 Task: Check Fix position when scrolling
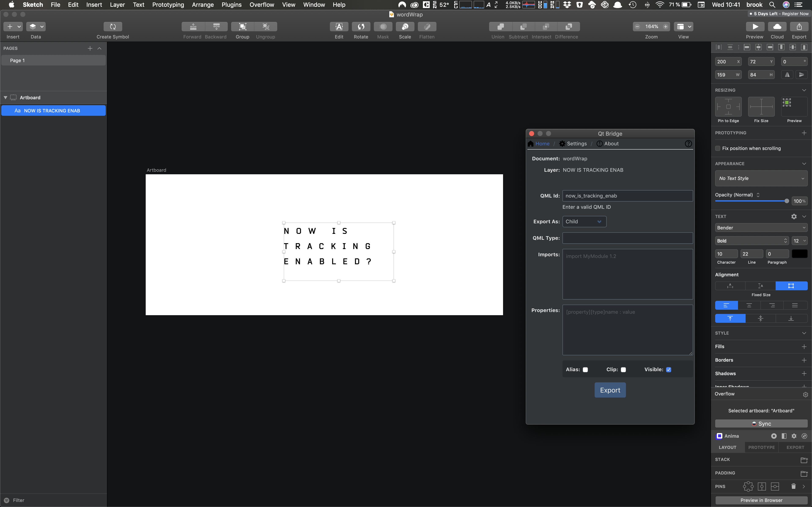coord(718,148)
